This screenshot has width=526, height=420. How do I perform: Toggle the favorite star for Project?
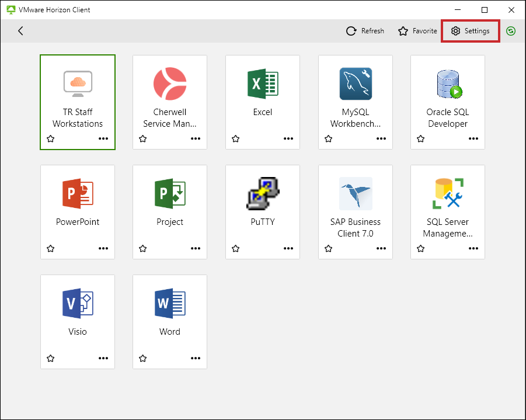[x=143, y=248]
